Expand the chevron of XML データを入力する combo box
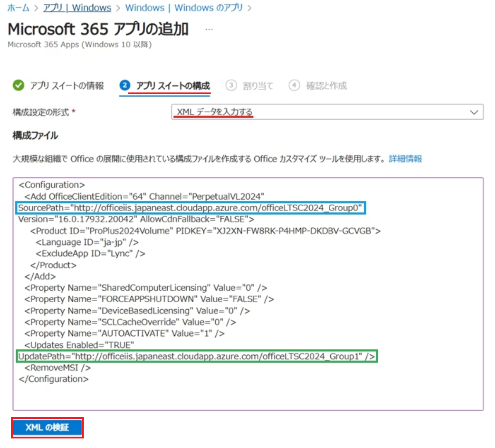The height and width of the screenshot is (448, 495). (x=474, y=112)
